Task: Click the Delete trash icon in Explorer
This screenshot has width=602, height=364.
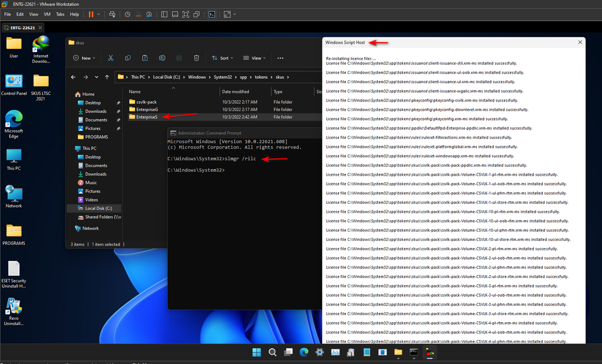Action: pyautogui.click(x=196, y=58)
